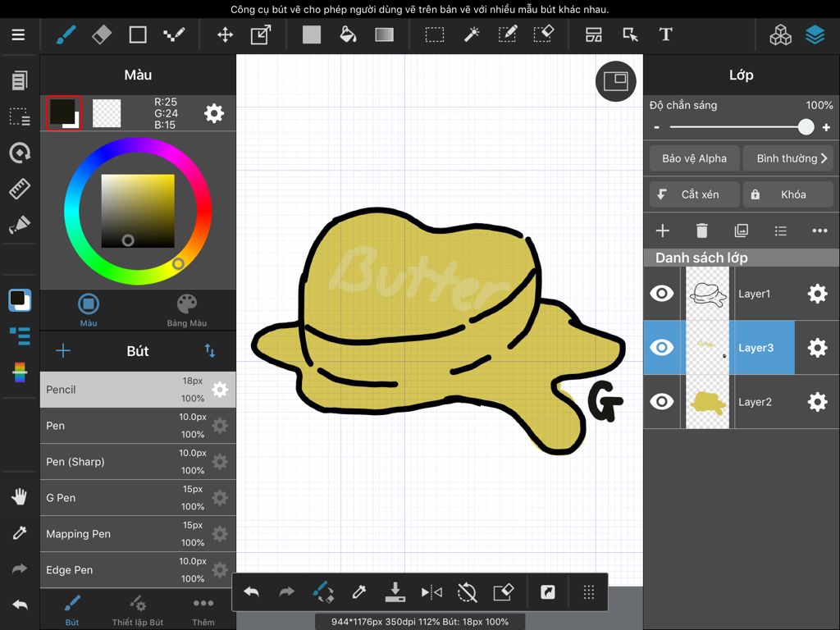This screenshot has width=840, height=630.
Task: Click the layer opacity slider handle
Action: (806, 127)
